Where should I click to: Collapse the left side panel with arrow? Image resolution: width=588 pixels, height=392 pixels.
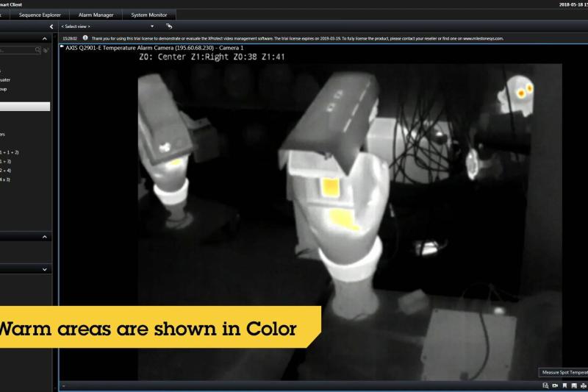(x=51, y=26)
